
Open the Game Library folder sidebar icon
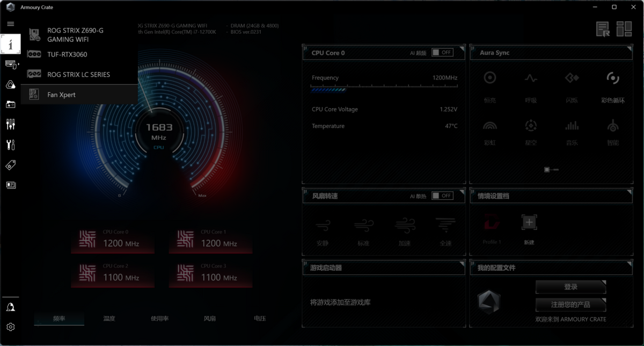[11, 104]
